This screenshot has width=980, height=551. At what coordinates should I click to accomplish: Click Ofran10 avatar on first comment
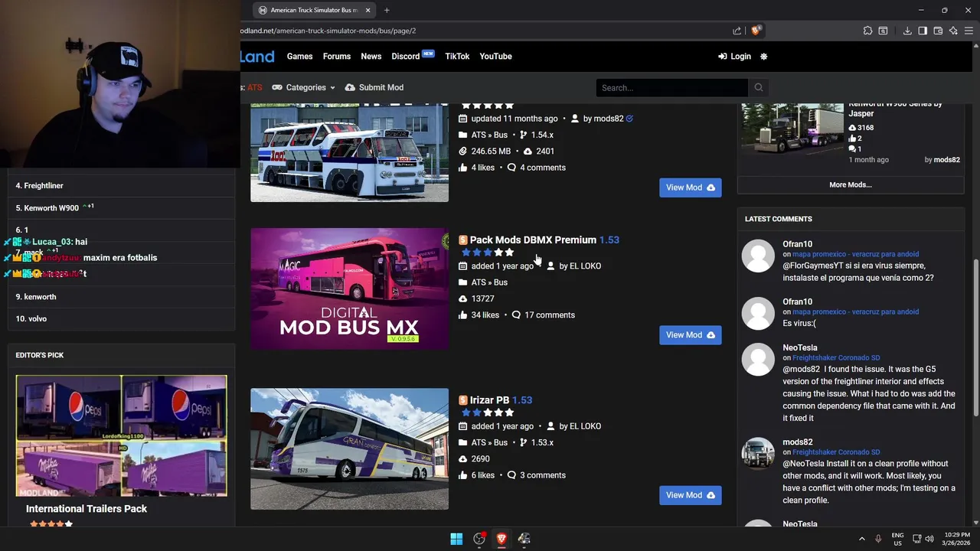pos(758,256)
